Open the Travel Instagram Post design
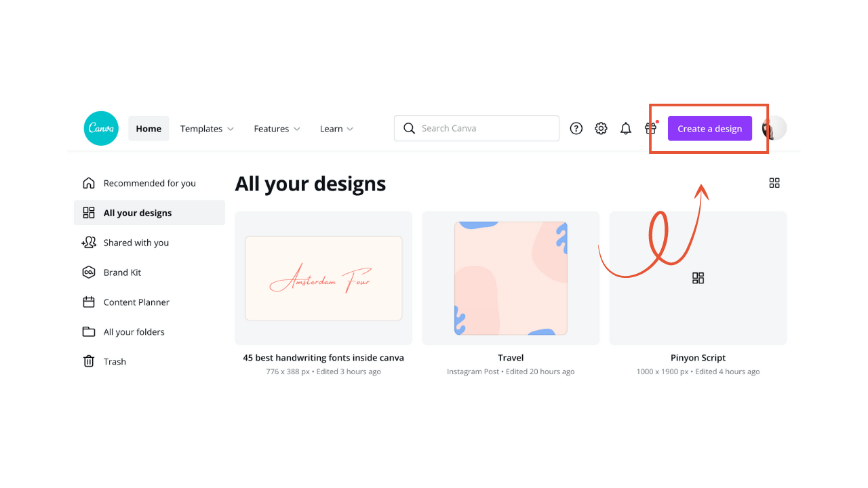 [511, 278]
